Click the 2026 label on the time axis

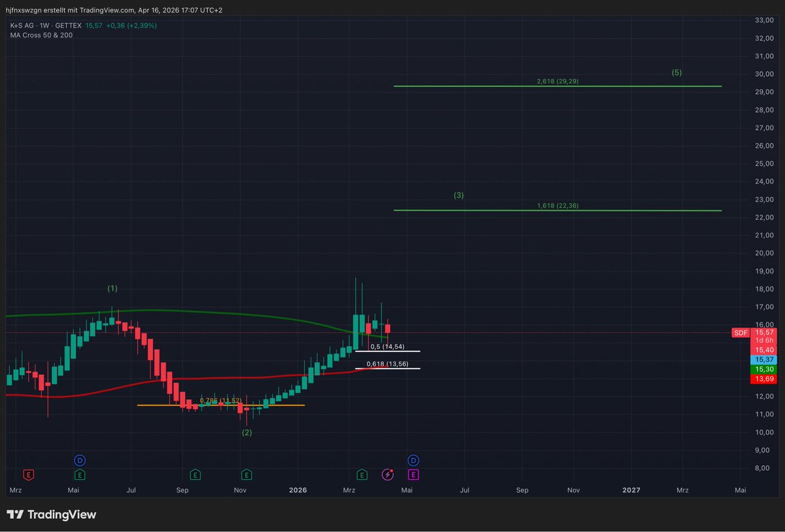298,489
